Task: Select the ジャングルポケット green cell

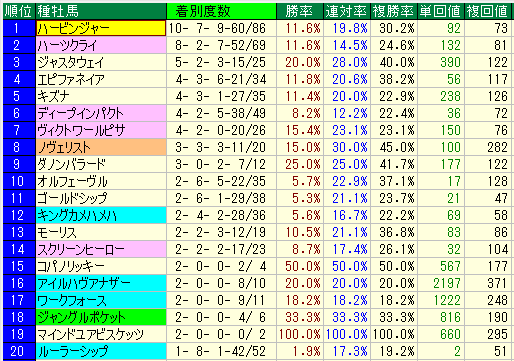Action: 101,317
